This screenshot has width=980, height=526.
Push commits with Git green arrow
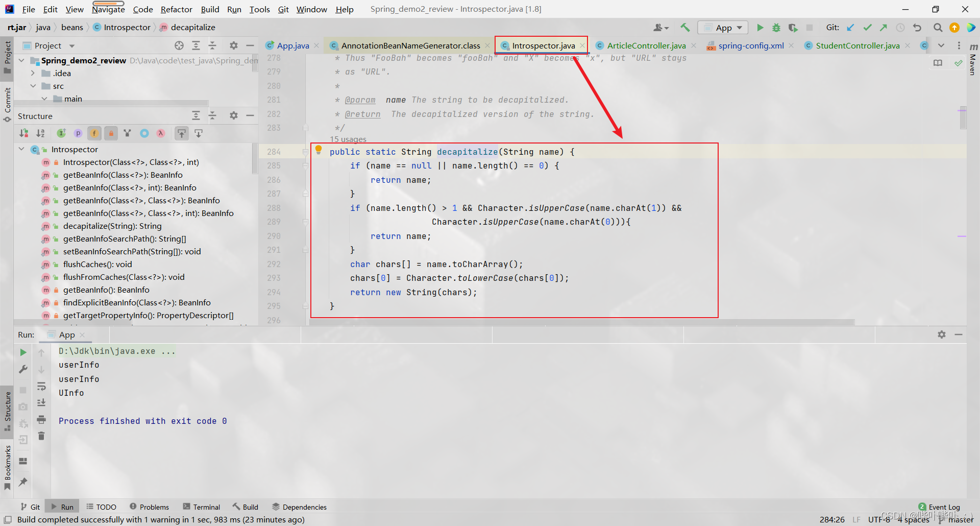(884, 28)
